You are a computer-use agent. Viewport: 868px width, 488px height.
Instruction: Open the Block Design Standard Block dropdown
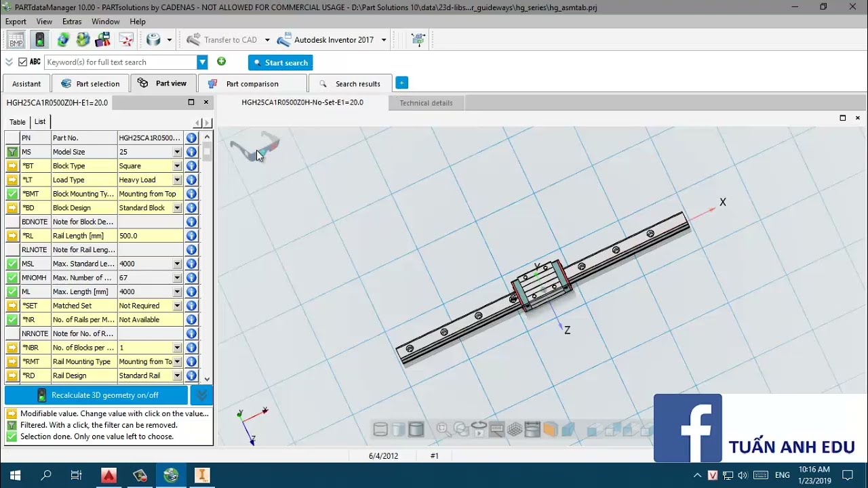pos(177,208)
